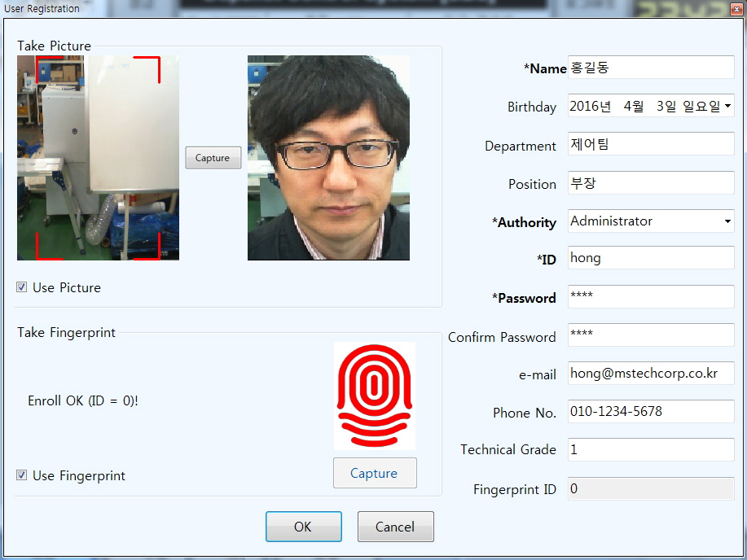
Task: Focus the Technical Grade field
Action: tap(651, 449)
